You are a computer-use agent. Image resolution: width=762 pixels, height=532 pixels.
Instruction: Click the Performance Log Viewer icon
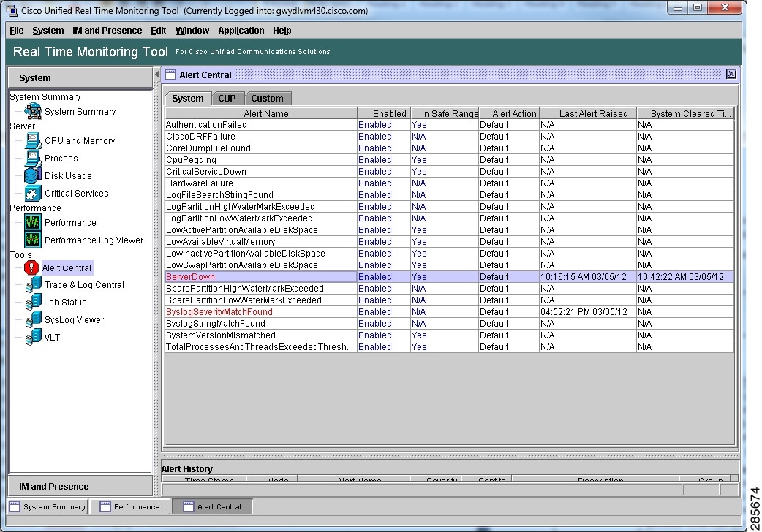pyautogui.click(x=33, y=240)
